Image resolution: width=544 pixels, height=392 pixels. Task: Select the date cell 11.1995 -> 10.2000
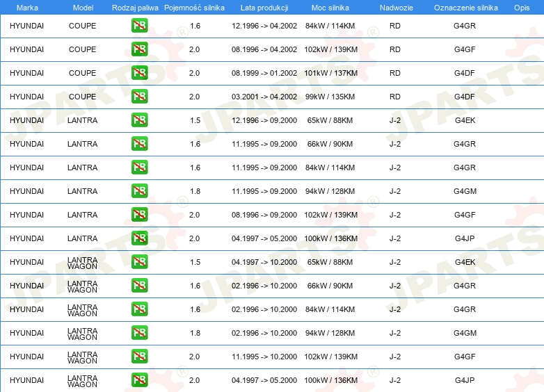coord(264,357)
